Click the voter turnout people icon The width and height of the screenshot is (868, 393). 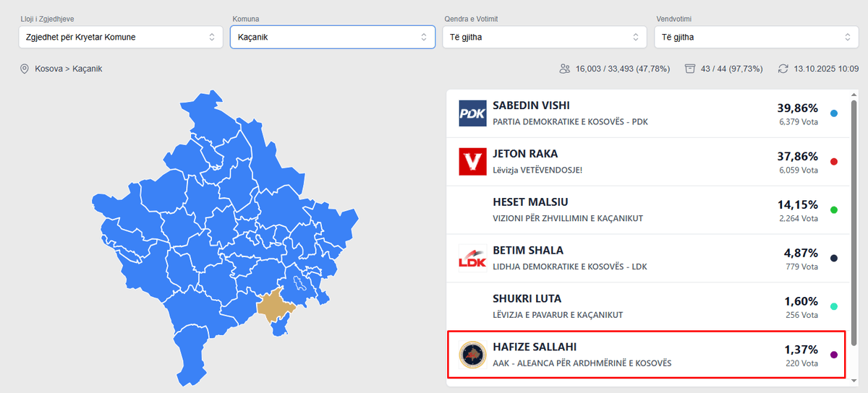(565, 69)
